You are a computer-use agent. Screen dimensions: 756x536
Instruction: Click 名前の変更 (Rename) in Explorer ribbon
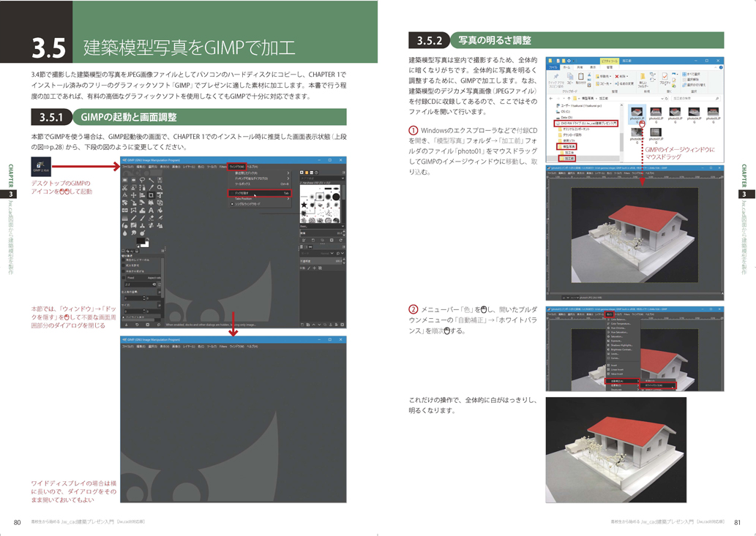pos(624,84)
